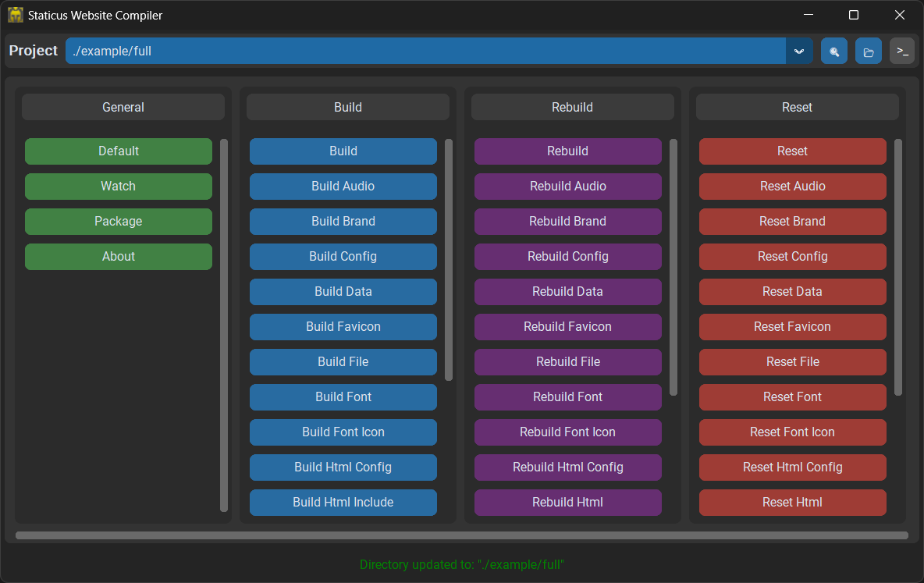This screenshot has width=924, height=583.
Task: Run Build Html Config
Action: [x=343, y=467]
